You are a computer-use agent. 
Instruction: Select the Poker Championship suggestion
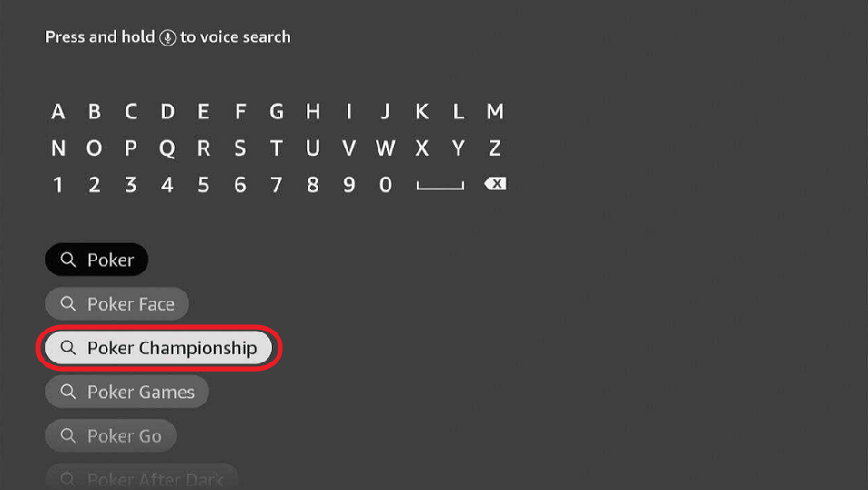159,348
